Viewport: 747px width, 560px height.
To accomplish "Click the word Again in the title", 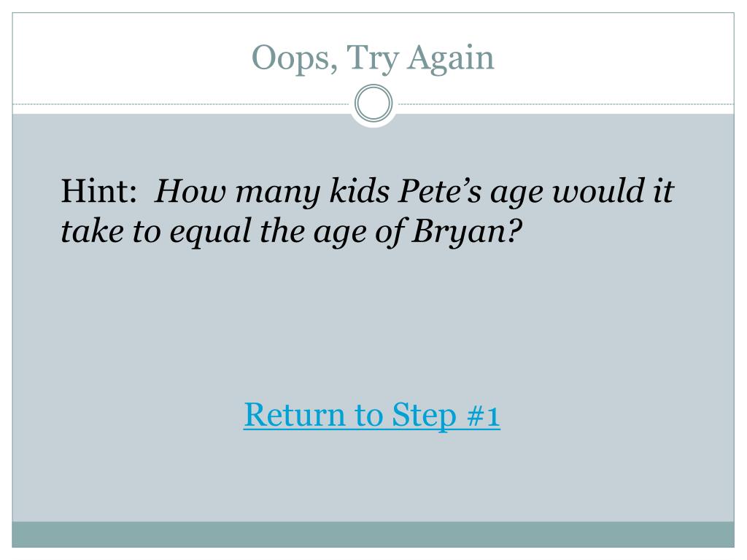I will coord(451,58).
